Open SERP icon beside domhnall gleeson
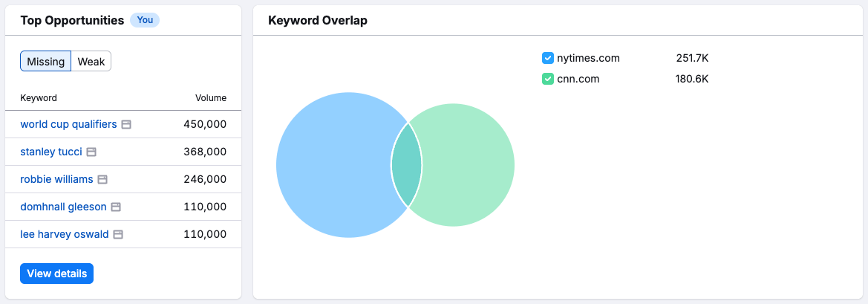This screenshot has width=868, height=304. pos(116,207)
